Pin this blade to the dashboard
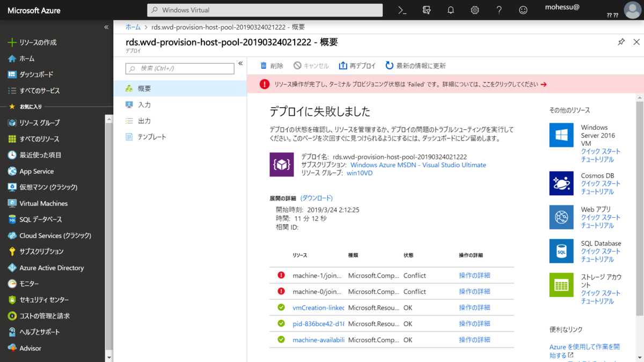 (621, 42)
